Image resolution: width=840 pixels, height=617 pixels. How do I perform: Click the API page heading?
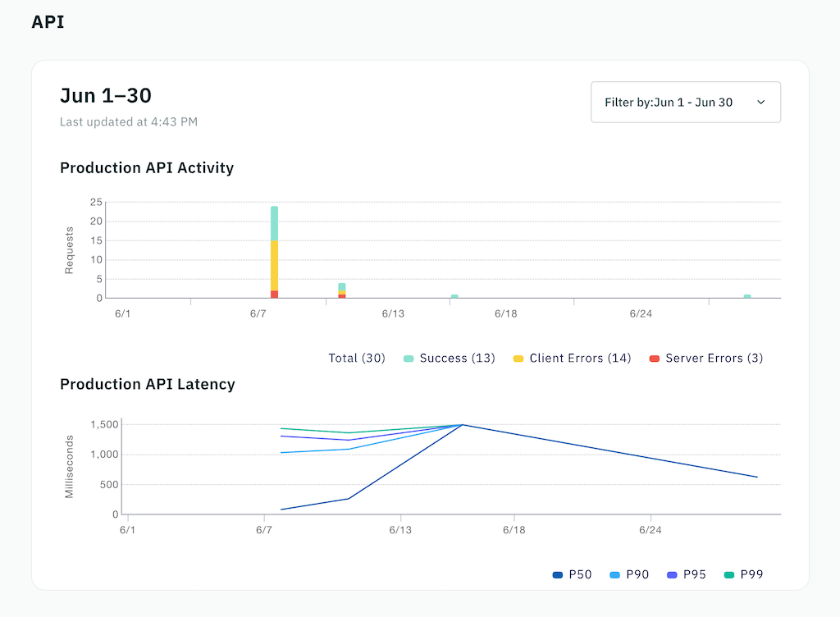pyautogui.click(x=47, y=22)
